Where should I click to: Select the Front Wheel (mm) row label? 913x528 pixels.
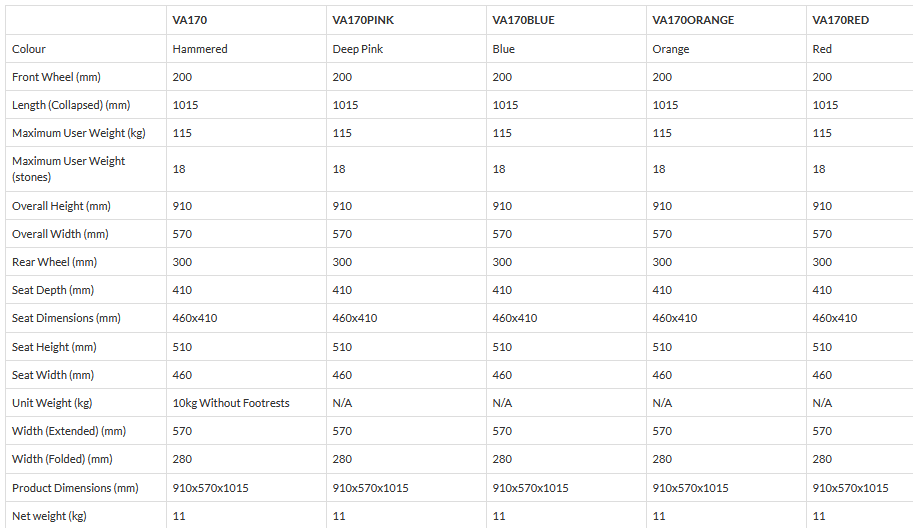tap(56, 77)
